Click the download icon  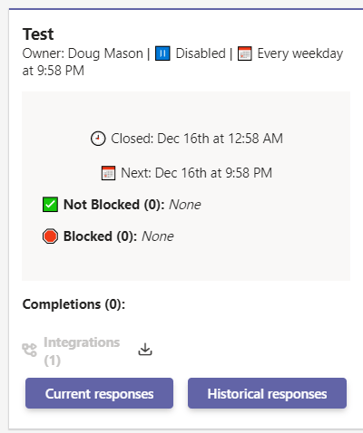[x=145, y=349]
